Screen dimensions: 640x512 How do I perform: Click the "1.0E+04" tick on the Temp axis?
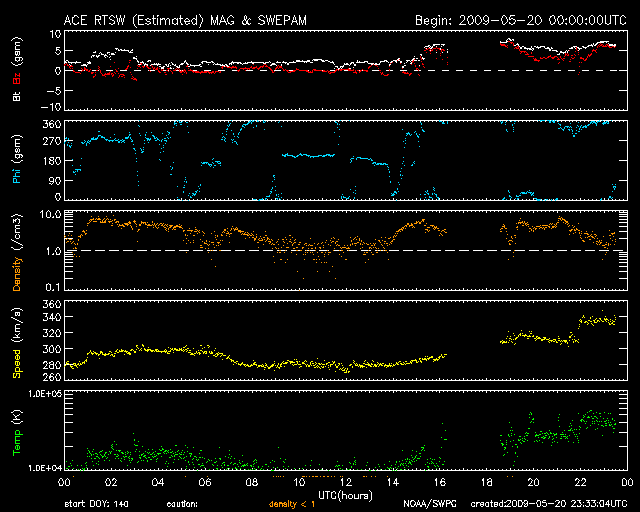(45, 468)
